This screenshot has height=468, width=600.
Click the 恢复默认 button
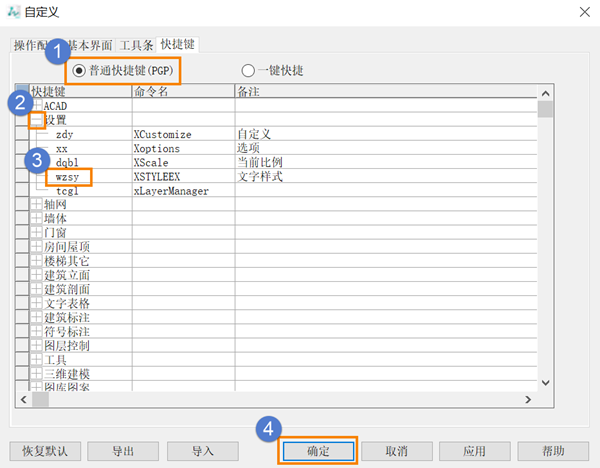[45, 451]
